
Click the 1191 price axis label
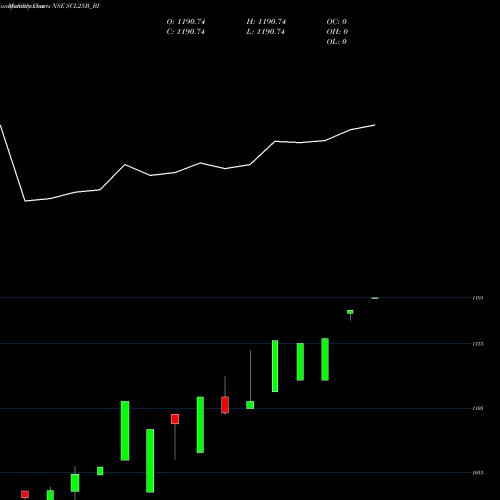[x=478, y=298]
